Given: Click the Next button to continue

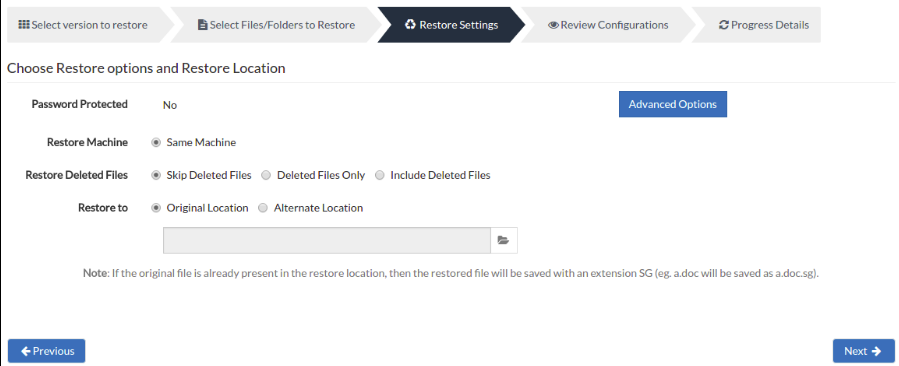Looking at the screenshot, I should tap(863, 351).
